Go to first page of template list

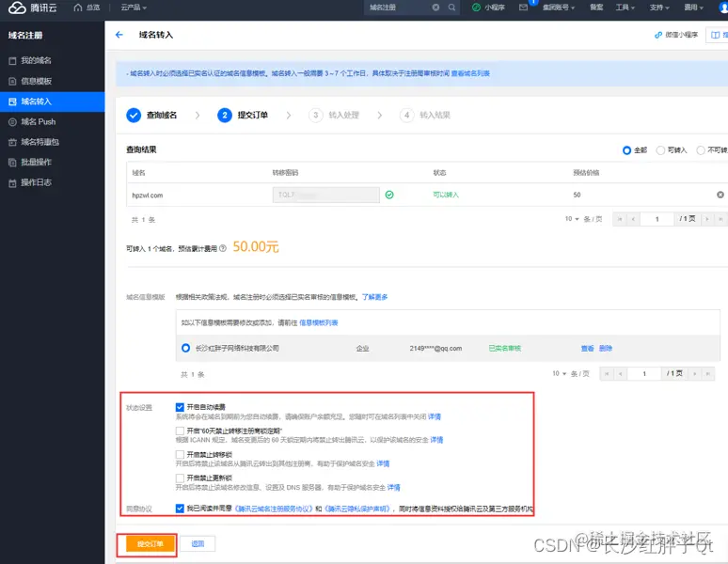607,373
